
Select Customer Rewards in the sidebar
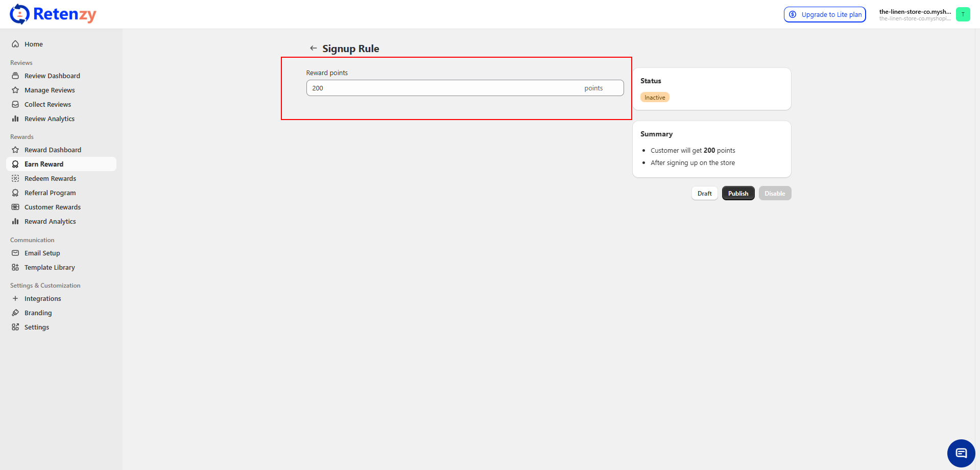coord(53,207)
